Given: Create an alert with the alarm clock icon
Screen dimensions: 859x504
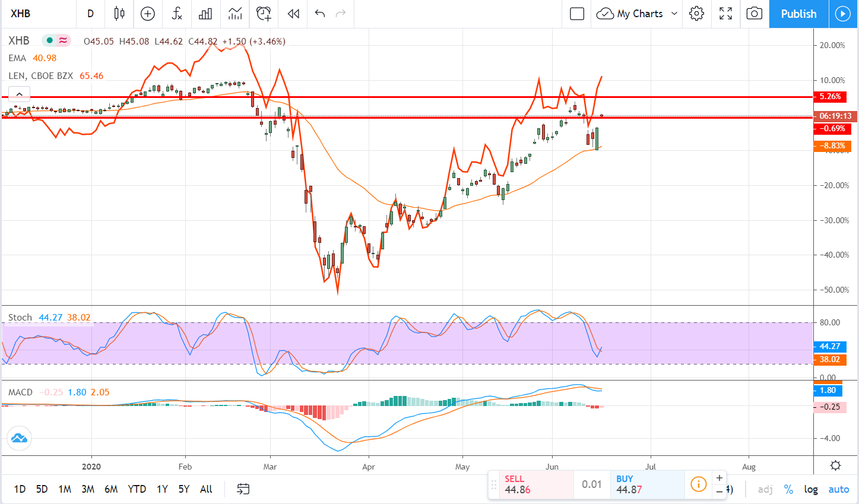Looking at the screenshot, I should [264, 14].
